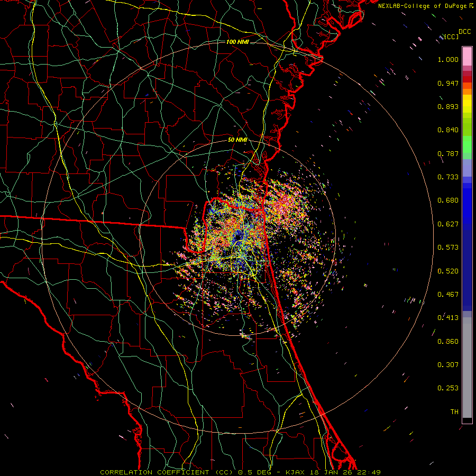Click the DCC label above the color scale
This screenshot has height=476, width=476.
pyautogui.click(x=465, y=32)
